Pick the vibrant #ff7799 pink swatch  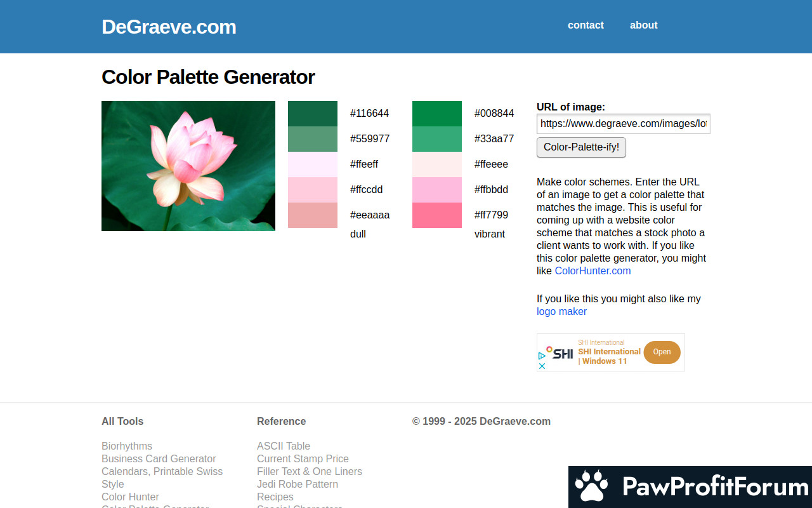click(437, 215)
